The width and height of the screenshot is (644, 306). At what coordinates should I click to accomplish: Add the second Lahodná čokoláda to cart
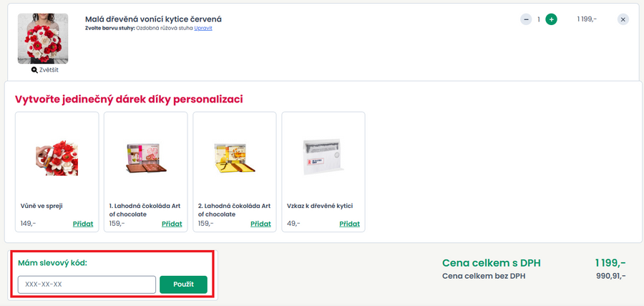[x=260, y=224]
